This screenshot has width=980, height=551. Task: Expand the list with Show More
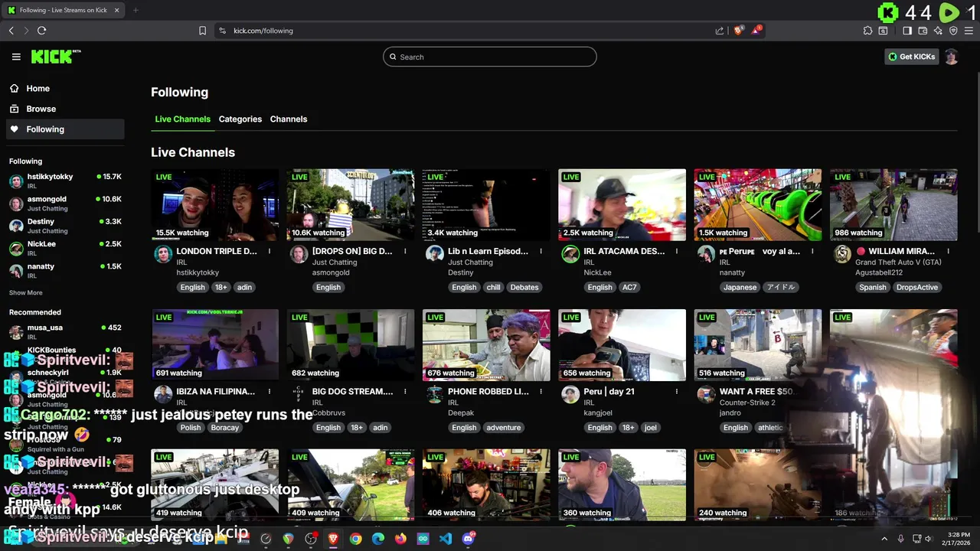tap(26, 292)
